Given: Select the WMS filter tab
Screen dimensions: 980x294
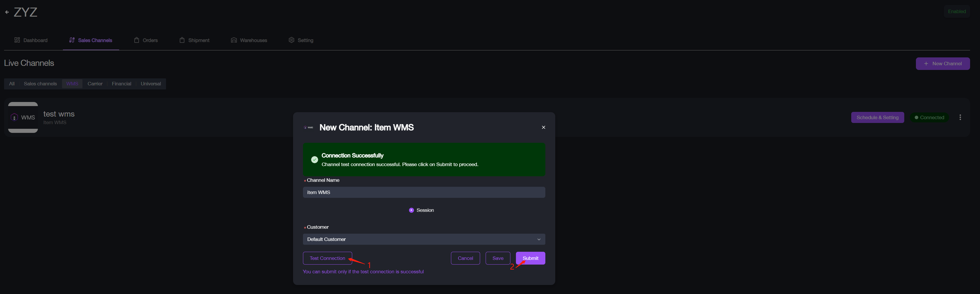Looking at the screenshot, I should 72,83.
